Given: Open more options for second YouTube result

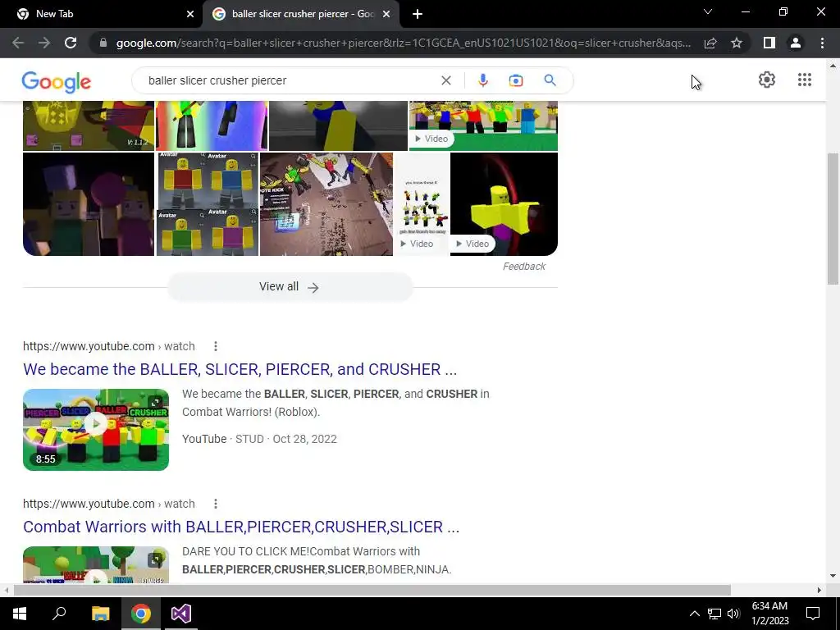Looking at the screenshot, I should (216, 504).
